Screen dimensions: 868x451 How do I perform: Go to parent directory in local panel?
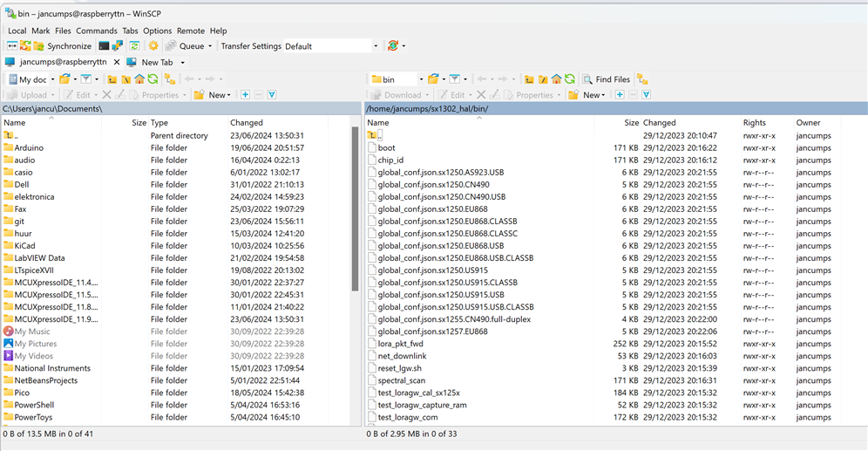tap(112, 79)
